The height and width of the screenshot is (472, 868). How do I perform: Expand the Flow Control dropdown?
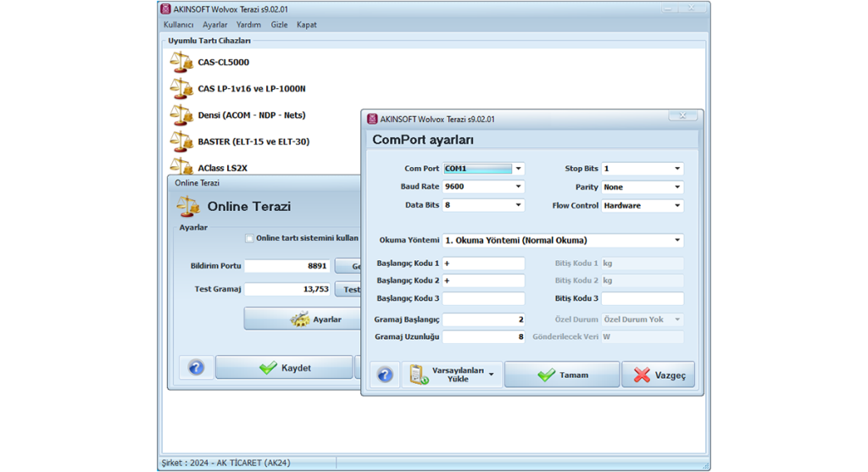(677, 206)
